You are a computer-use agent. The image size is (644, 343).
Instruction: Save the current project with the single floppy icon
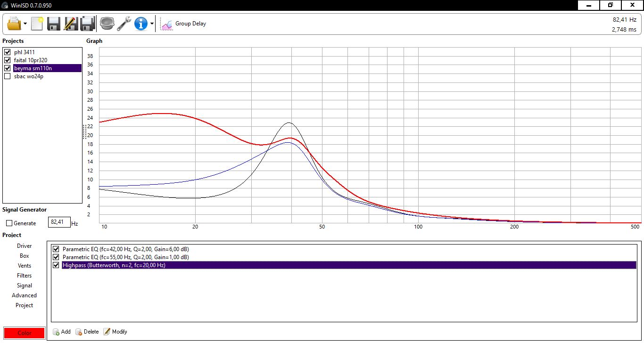coord(54,23)
